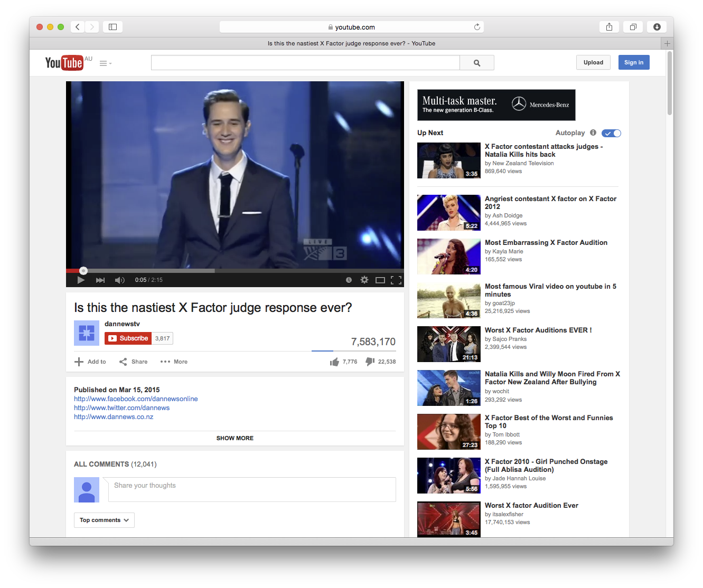
Task: Open 'Girl Punched Onstage' video title
Action: (x=546, y=466)
